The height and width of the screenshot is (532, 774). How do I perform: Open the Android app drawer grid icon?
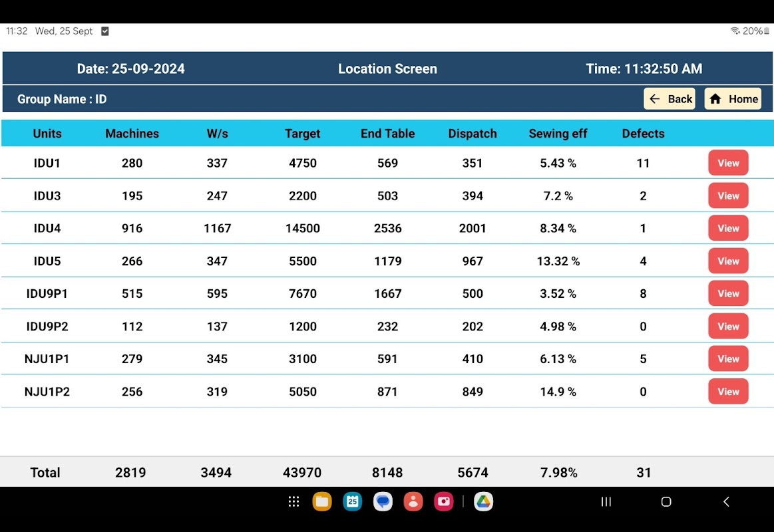pyautogui.click(x=293, y=501)
